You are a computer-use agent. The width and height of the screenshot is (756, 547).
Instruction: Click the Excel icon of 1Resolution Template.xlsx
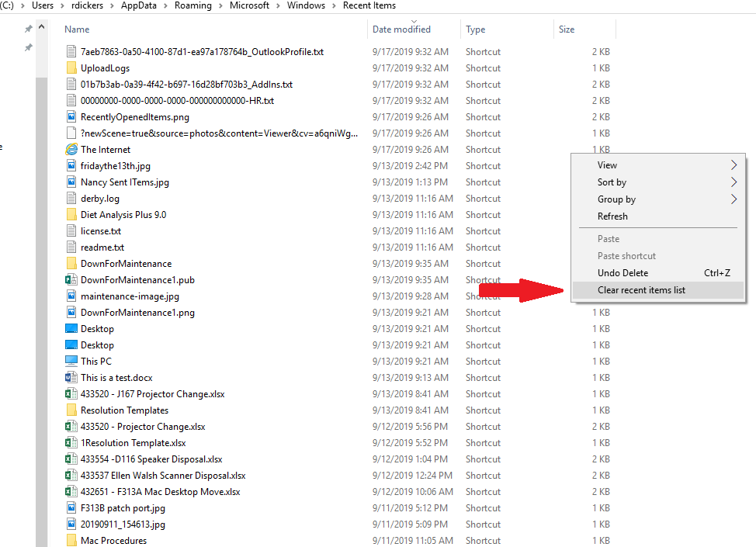coord(71,442)
